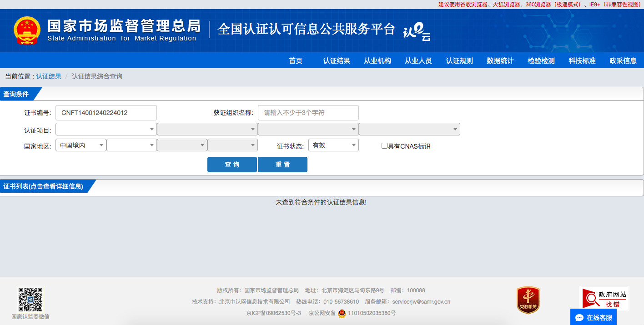The height and width of the screenshot is (325, 644).
Task: Click the national emblem logo
Action: (27, 30)
